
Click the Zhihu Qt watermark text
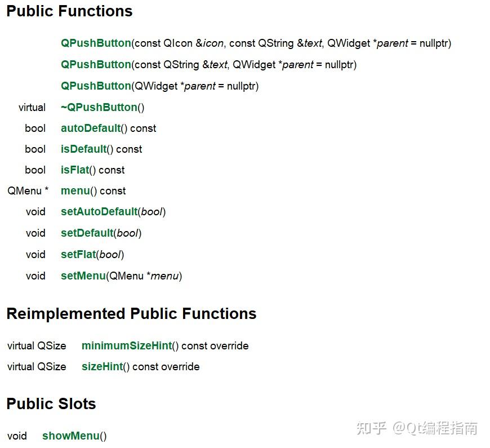click(x=417, y=428)
